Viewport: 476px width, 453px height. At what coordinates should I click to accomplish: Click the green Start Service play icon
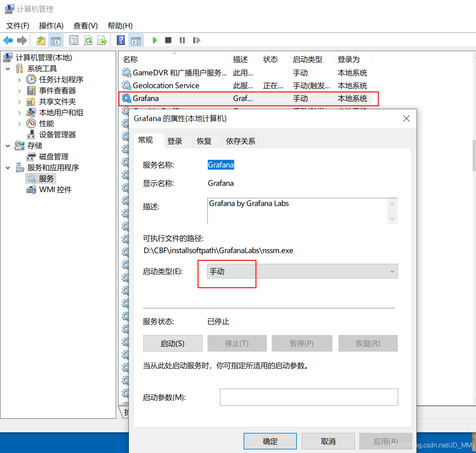coord(155,40)
